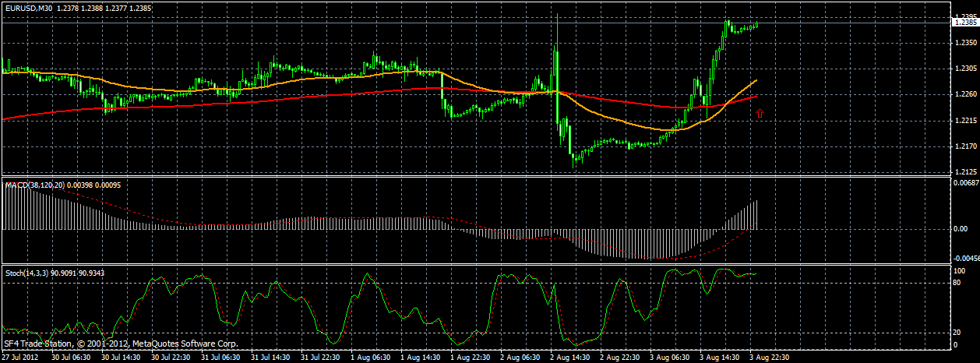Click the 1.2215 price scale label
Image resolution: width=980 pixels, height=363 pixels.
tap(965, 121)
